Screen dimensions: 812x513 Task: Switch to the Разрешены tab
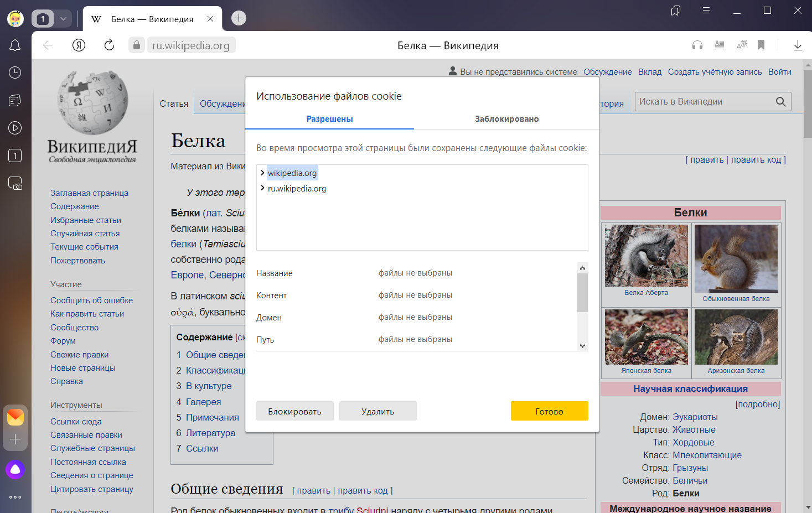point(330,118)
